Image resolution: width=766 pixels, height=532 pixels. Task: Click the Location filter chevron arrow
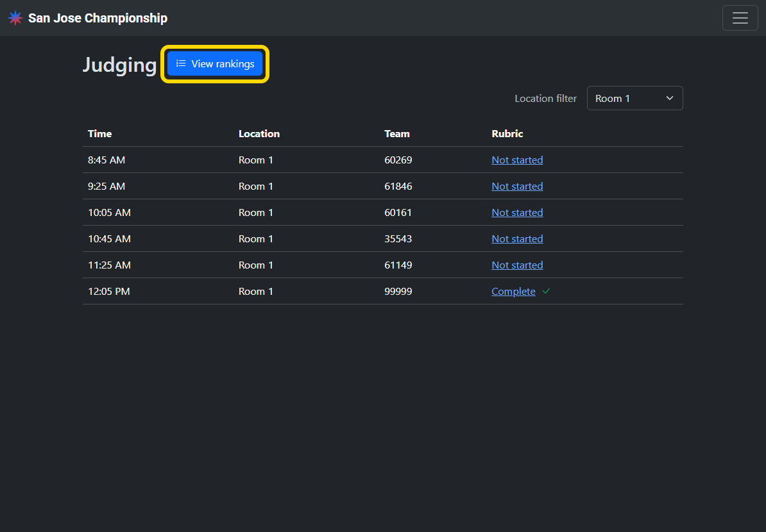point(670,98)
